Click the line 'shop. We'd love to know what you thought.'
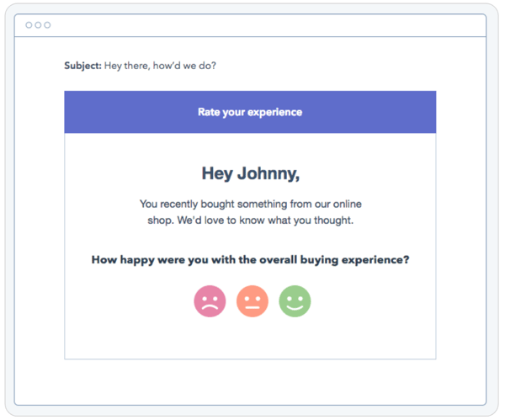Image resolution: width=505 pixels, height=420 pixels. click(250, 221)
